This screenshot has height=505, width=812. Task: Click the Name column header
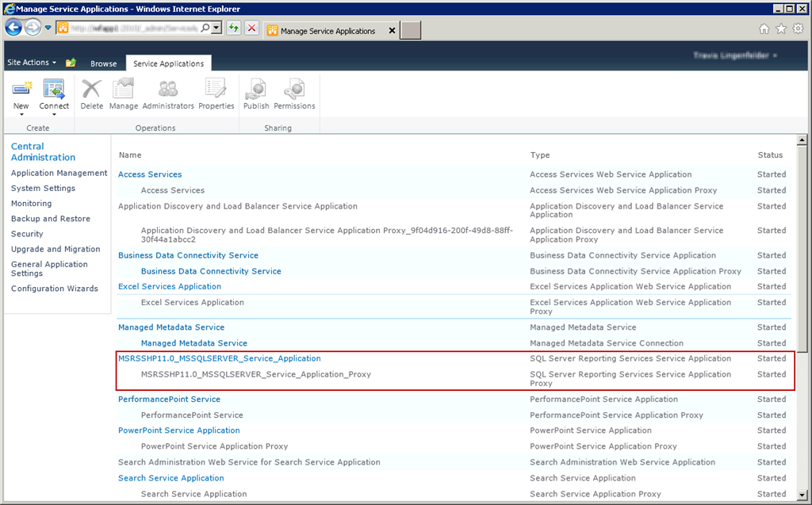tap(130, 155)
